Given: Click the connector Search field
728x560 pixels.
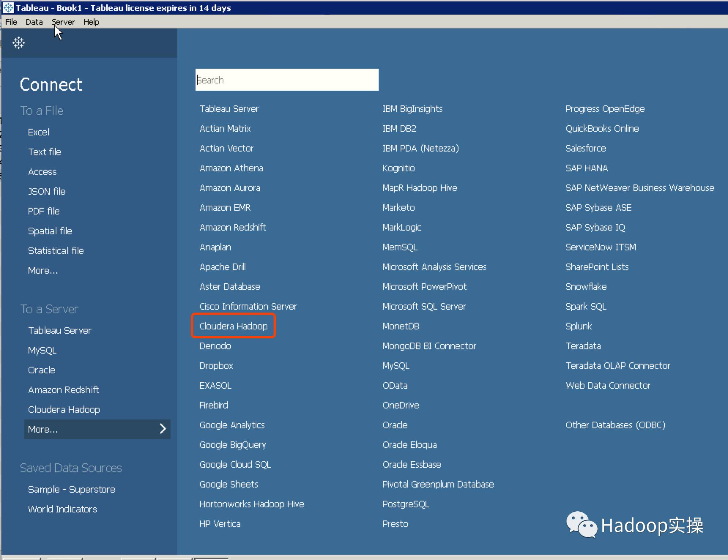Looking at the screenshot, I should pyautogui.click(x=287, y=80).
